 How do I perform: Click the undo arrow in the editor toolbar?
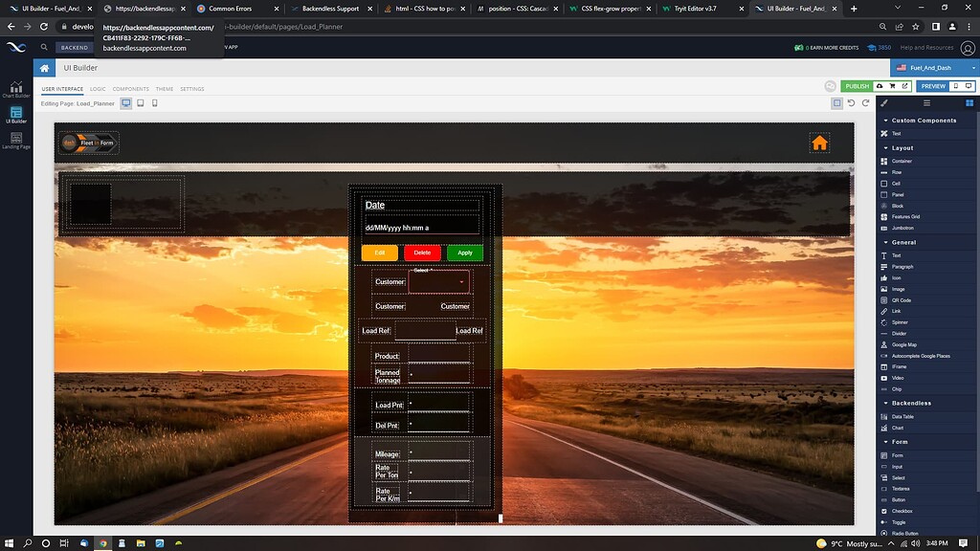(x=852, y=103)
